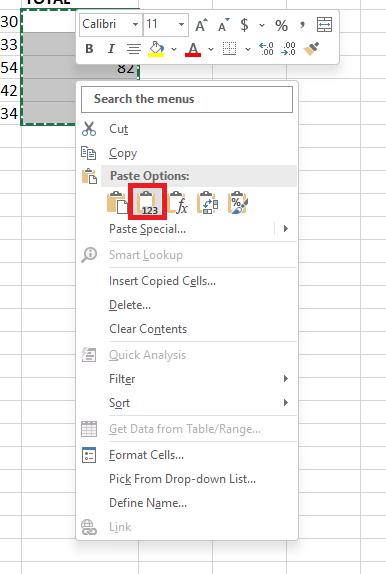Expand the font color dropdown arrow
This screenshot has height=574, width=386.
pos(211,49)
